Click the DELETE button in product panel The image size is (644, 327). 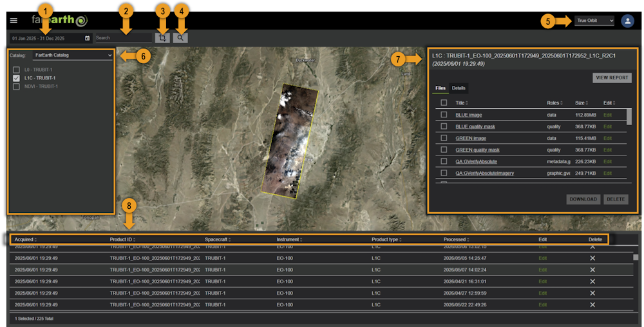(616, 199)
